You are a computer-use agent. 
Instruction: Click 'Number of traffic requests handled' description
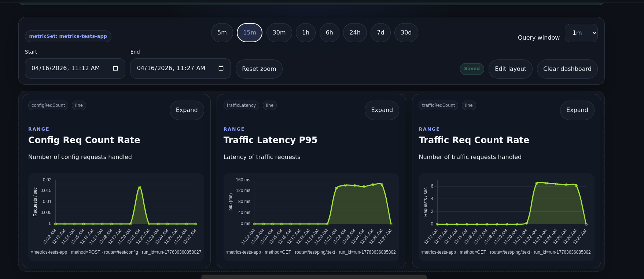(470, 157)
